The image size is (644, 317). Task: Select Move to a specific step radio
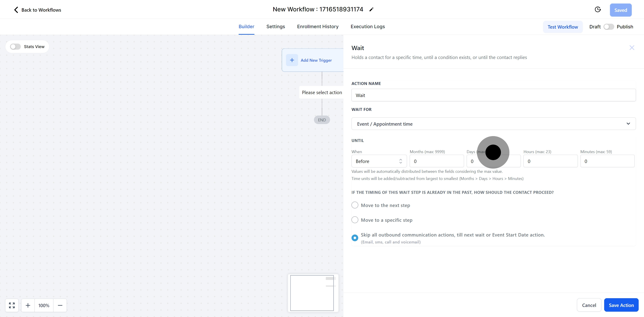coord(355,220)
